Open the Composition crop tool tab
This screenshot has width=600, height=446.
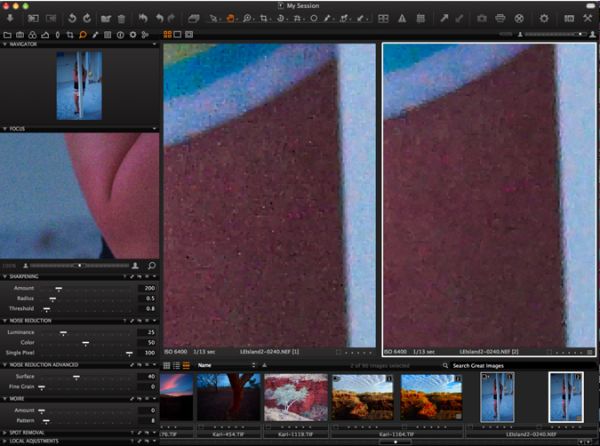tap(70, 35)
